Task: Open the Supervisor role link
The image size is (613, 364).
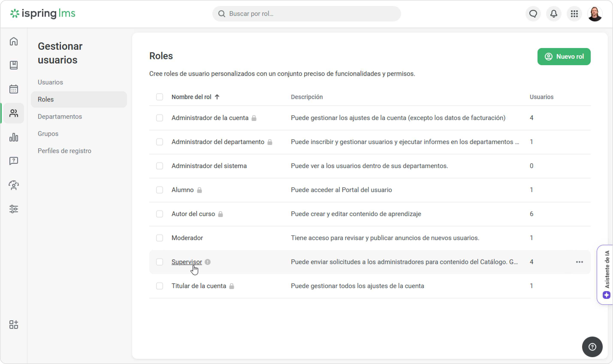Action: pyautogui.click(x=187, y=262)
